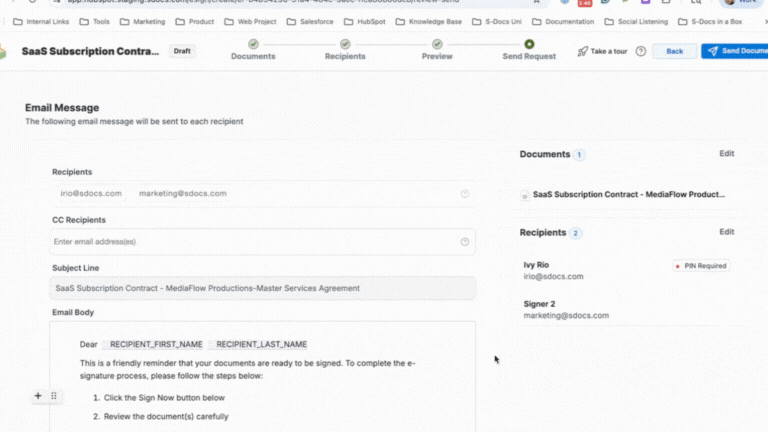Click the CC Recipients info icon
The image size is (768, 432).
(x=465, y=242)
